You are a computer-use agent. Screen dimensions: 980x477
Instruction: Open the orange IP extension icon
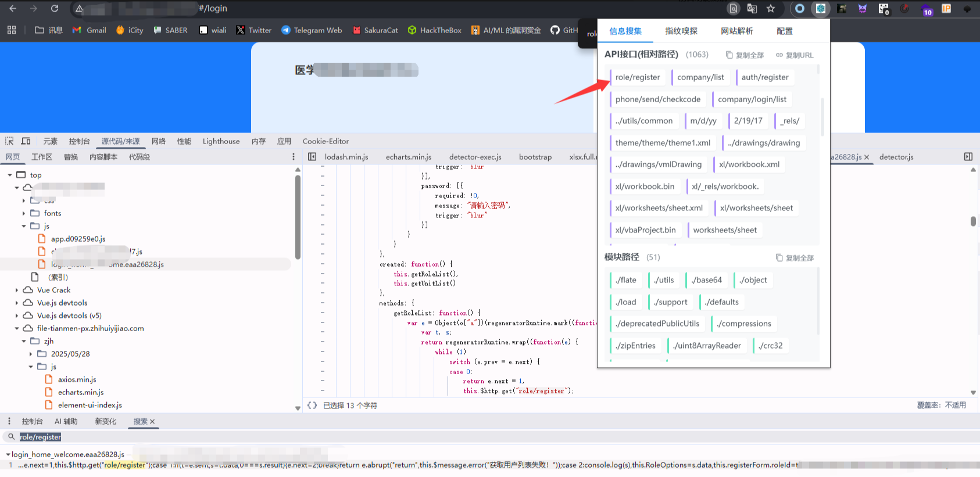tap(946, 9)
